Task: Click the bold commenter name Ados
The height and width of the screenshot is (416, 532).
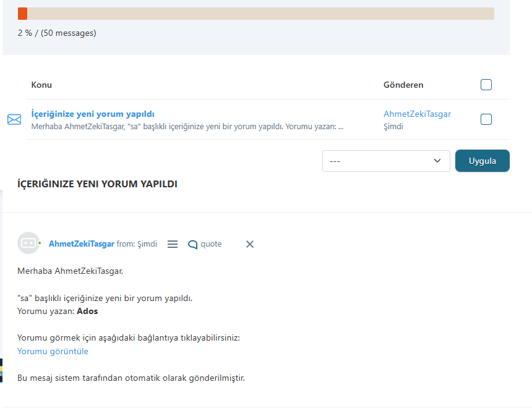Action: (x=87, y=311)
